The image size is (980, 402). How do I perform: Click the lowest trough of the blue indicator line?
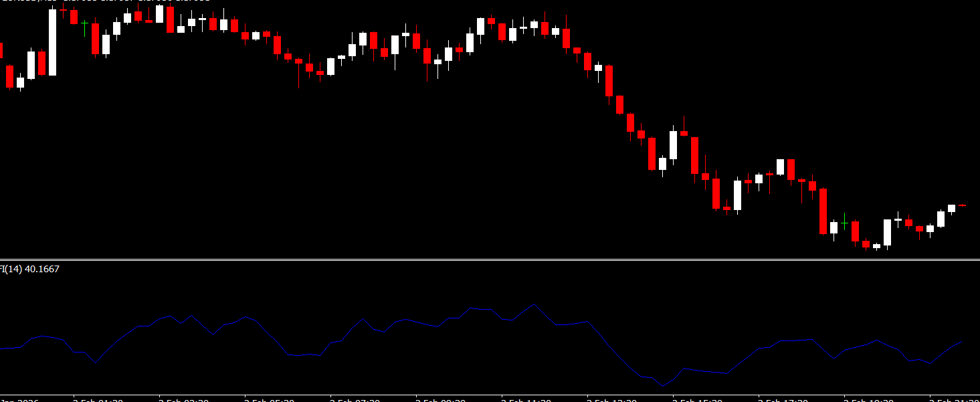tap(663, 386)
